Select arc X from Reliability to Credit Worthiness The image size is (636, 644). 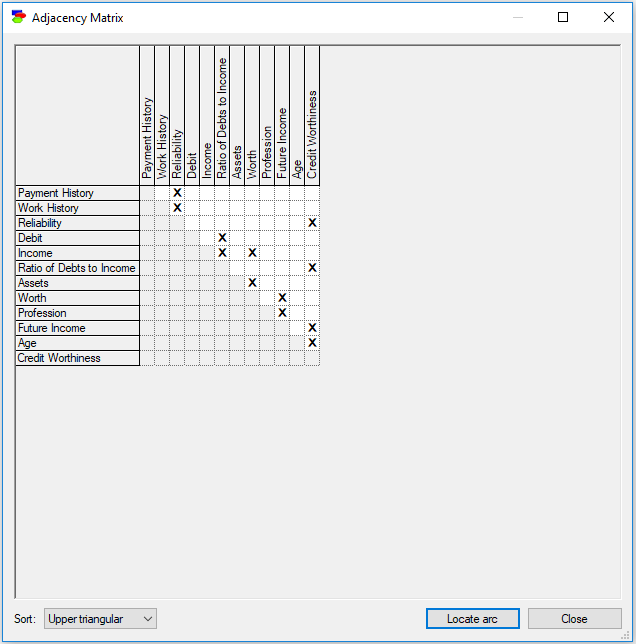pyautogui.click(x=312, y=223)
